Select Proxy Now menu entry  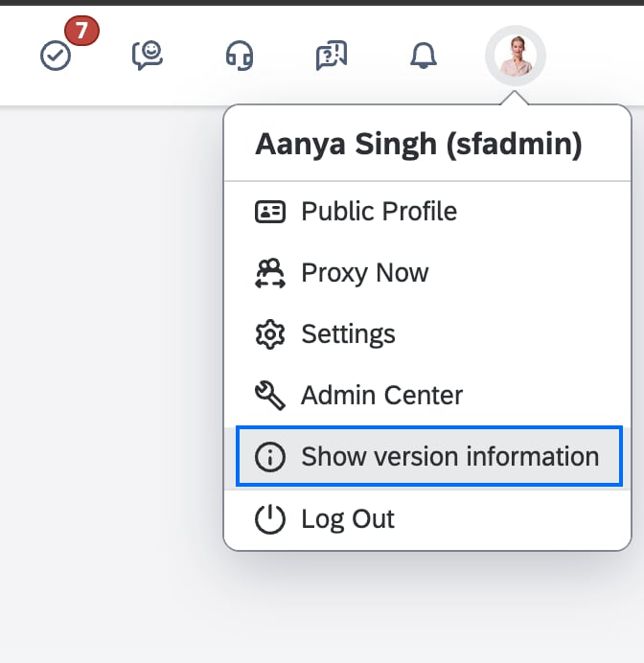427,273
